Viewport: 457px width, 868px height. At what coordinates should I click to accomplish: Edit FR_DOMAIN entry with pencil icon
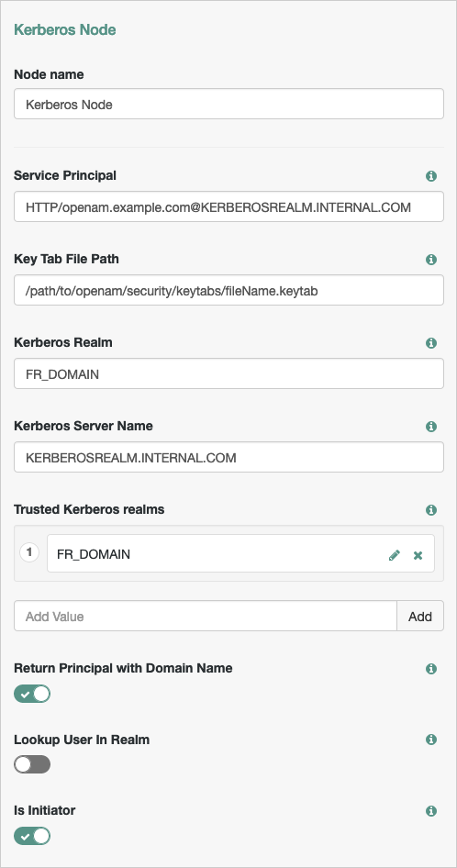[x=395, y=555]
